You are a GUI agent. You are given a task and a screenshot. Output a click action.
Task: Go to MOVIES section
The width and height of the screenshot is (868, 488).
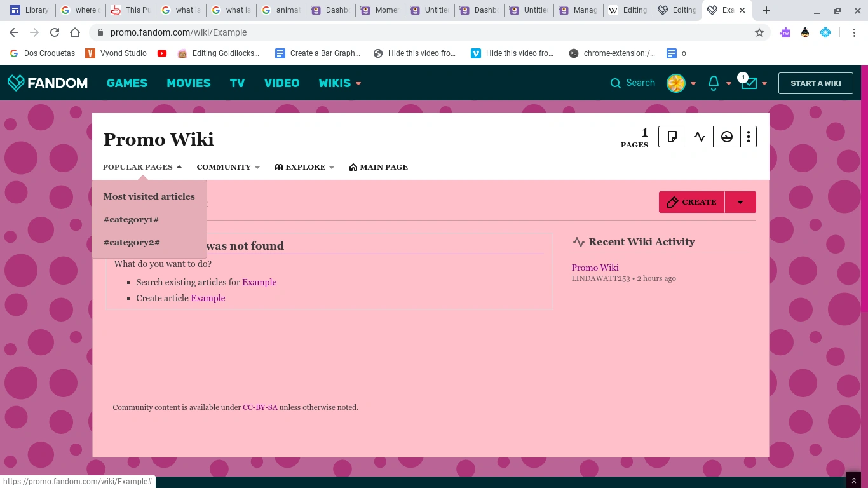[189, 83]
